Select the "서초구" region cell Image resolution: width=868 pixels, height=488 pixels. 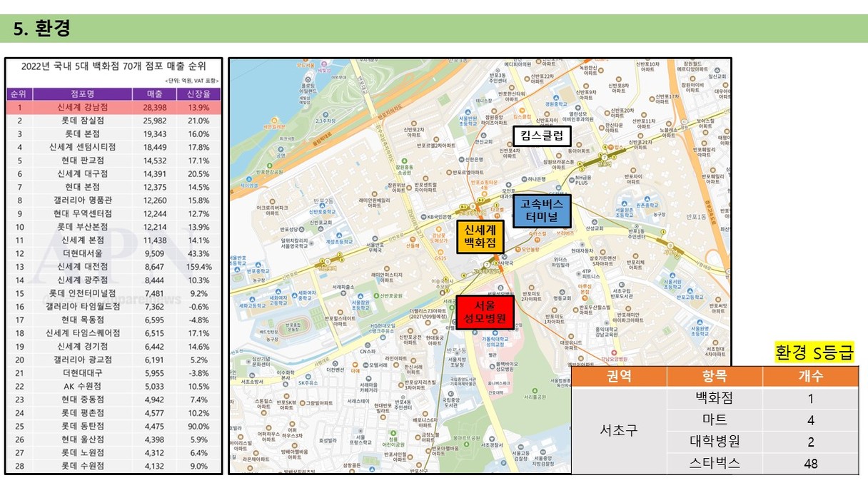click(x=619, y=430)
